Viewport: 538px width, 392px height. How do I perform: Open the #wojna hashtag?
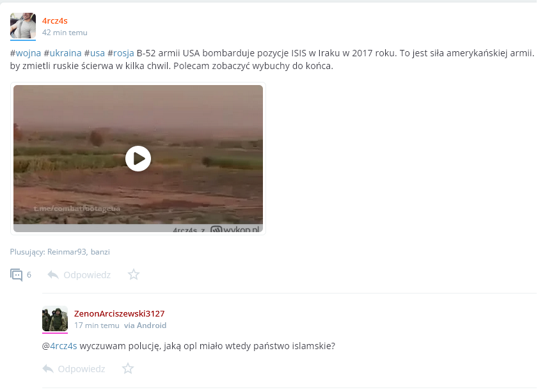pyautogui.click(x=26, y=53)
